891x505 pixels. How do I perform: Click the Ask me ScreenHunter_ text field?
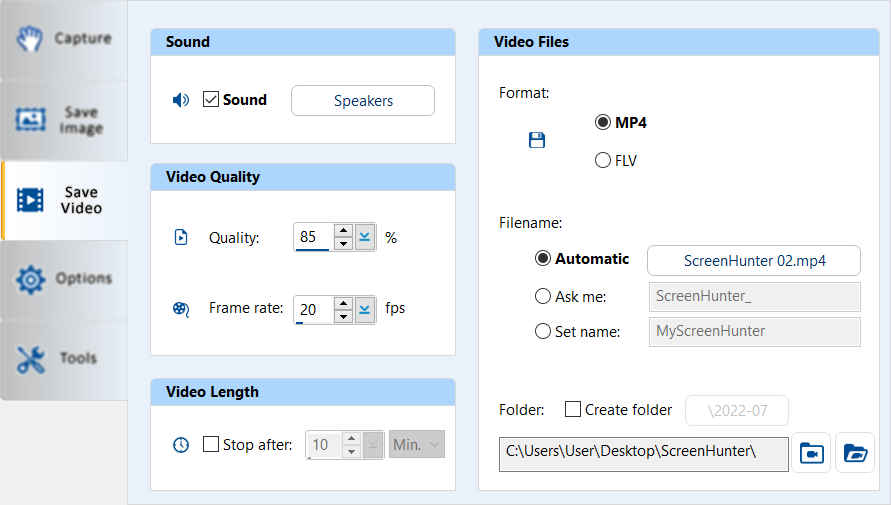coord(755,297)
